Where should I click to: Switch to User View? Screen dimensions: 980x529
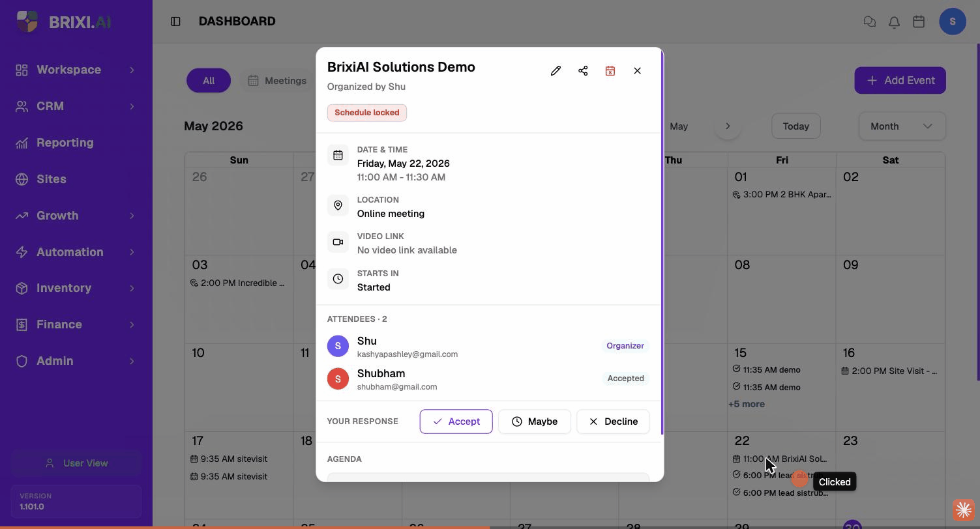pyautogui.click(x=76, y=463)
